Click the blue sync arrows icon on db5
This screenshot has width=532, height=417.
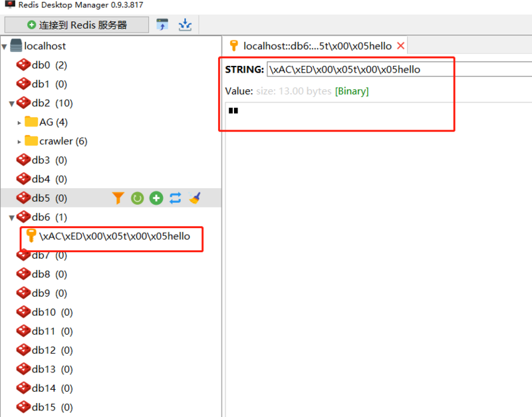pos(174,198)
